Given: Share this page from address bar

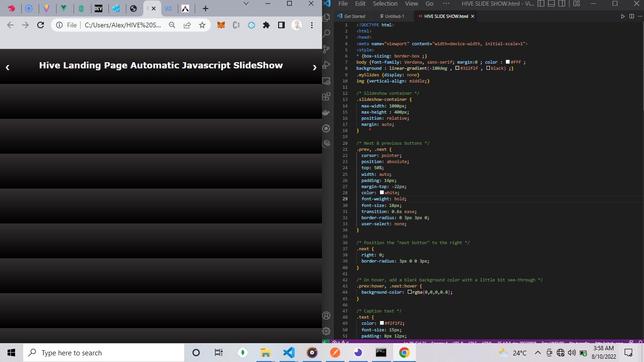Looking at the screenshot, I should pyautogui.click(x=187, y=25).
